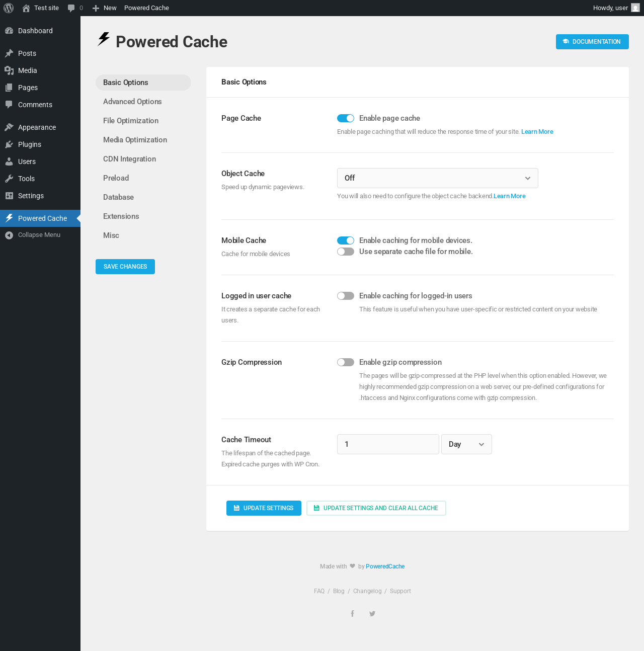This screenshot has width=644, height=651.
Task: Toggle caching for logged-in users
Action: point(346,296)
